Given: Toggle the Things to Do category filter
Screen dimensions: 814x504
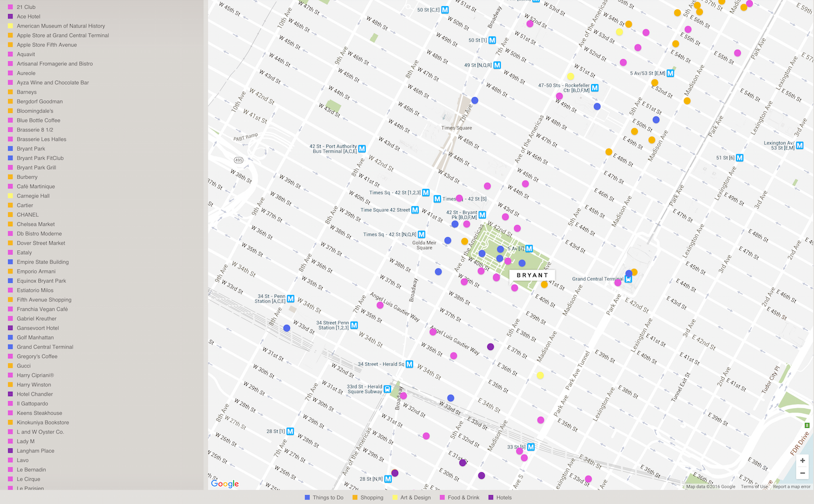Looking at the screenshot, I should [324, 497].
